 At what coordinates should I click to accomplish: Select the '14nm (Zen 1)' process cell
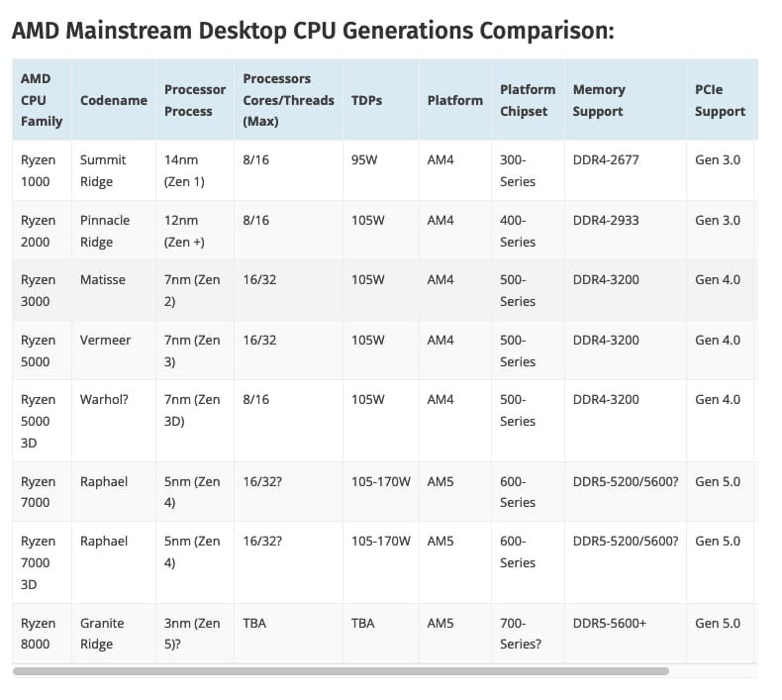pyautogui.click(x=195, y=170)
